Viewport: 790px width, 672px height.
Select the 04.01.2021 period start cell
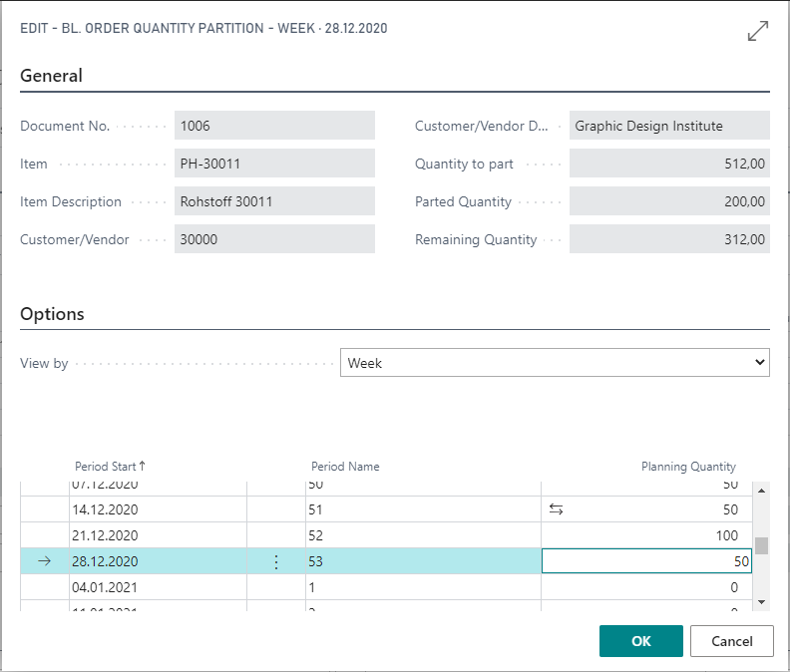(x=158, y=587)
